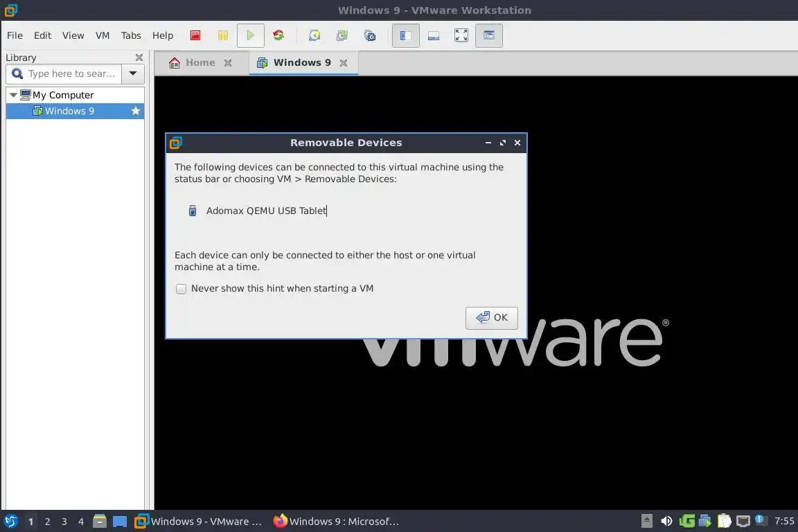Open the Snapshot Manager toolbar icon
The image size is (798, 532).
point(370,35)
